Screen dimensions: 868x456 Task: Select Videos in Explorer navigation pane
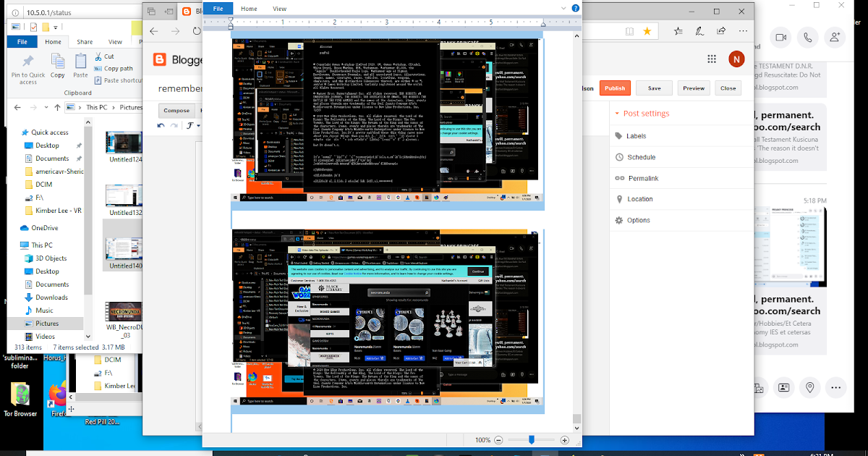click(x=46, y=337)
